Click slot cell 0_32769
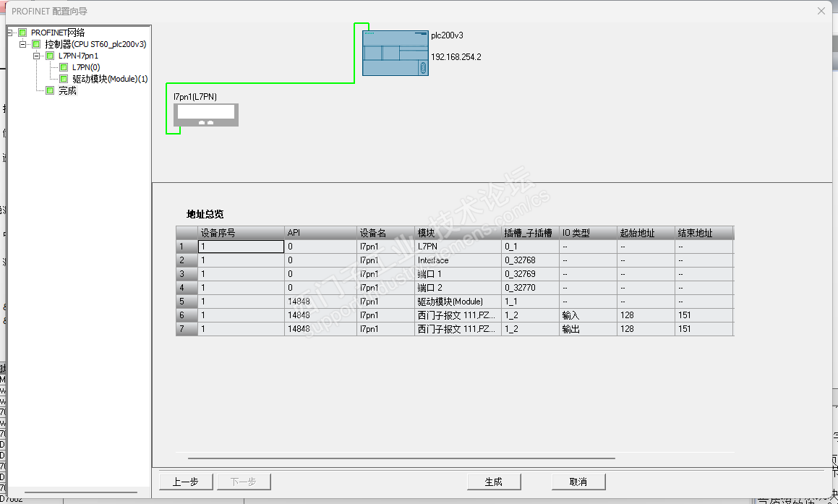The height and width of the screenshot is (504, 838). click(x=530, y=273)
